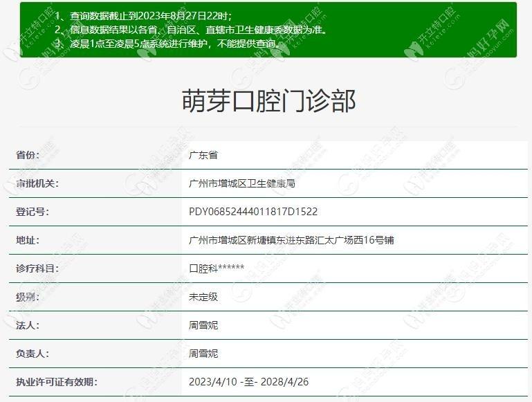Select the label 负责人
532x402 pixels.
[x=33, y=354]
